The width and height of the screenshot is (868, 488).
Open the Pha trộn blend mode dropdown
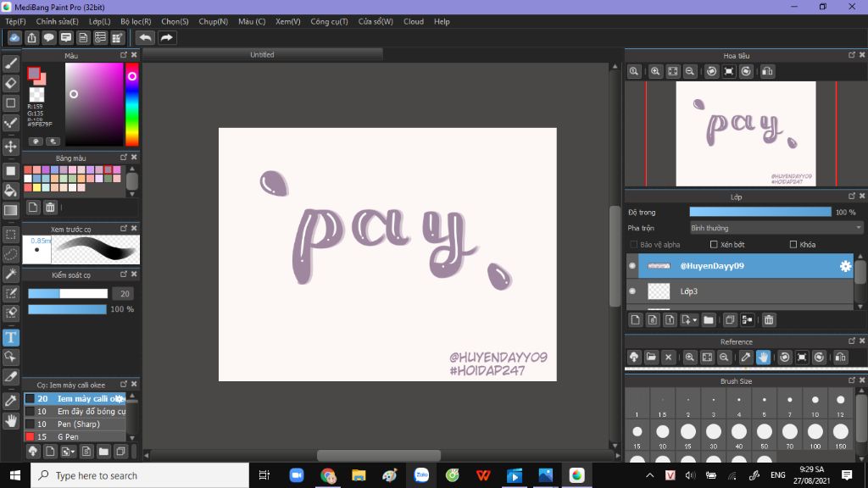776,228
